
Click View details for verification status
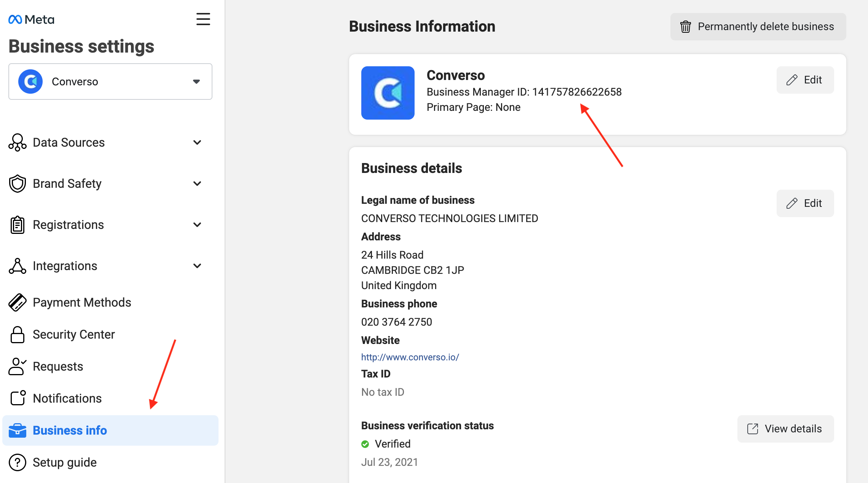[786, 429]
